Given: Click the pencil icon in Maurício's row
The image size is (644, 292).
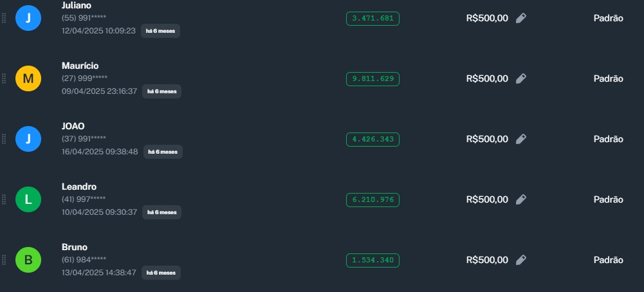Looking at the screenshot, I should [521, 79].
